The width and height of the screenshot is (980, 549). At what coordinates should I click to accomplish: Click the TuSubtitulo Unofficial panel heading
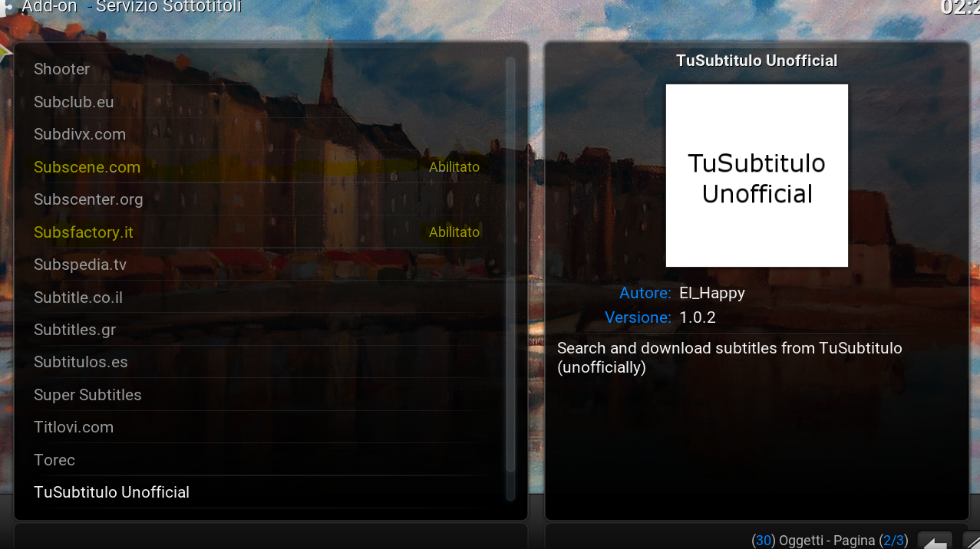757,61
